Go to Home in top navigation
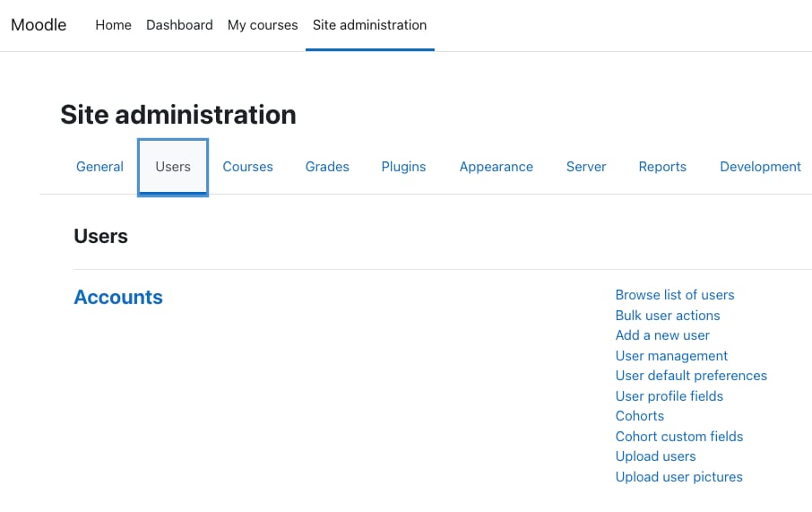 tap(113, 25)
